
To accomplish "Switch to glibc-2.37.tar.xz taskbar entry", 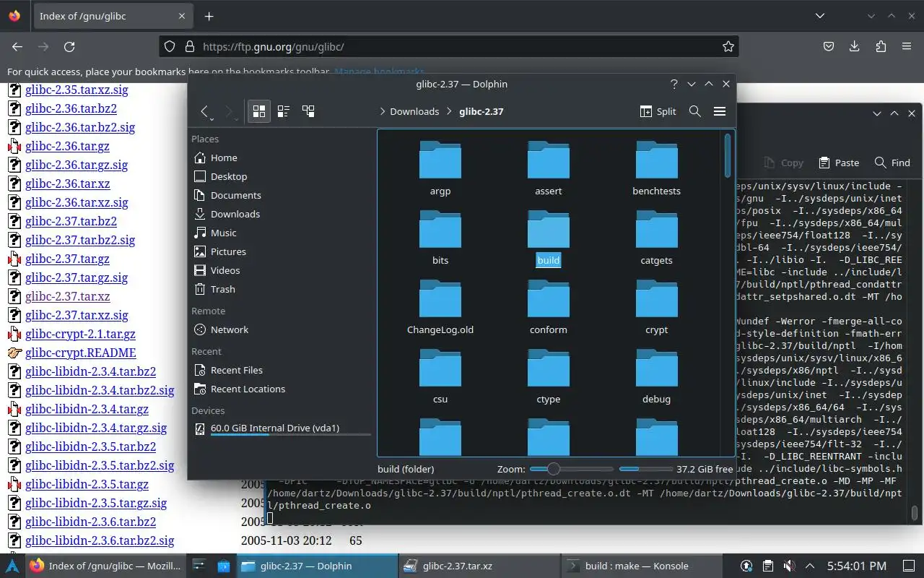I will (479, 566).
